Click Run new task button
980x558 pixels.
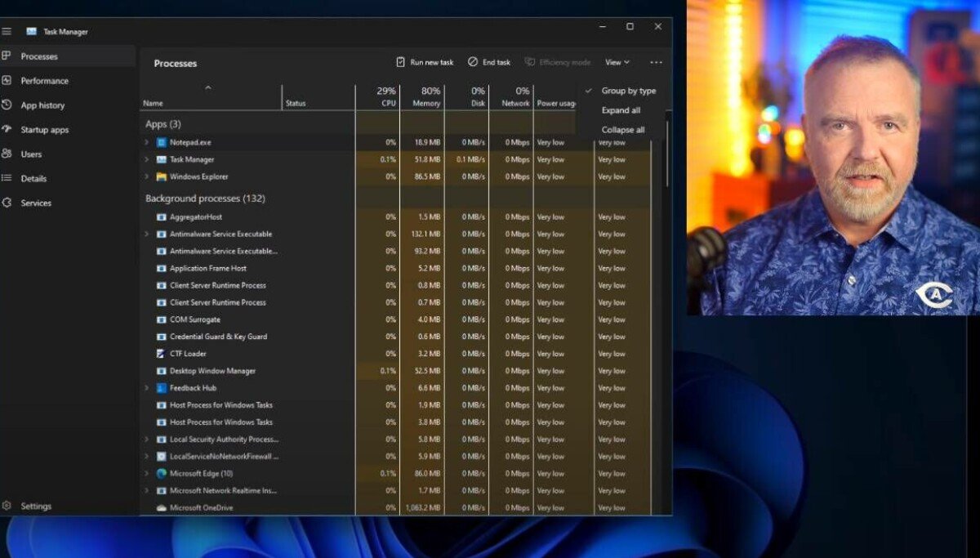click(425, 62)
